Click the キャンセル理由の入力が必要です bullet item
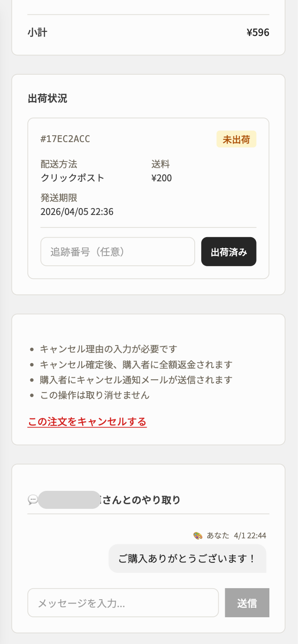The image size is (298, 644). (101, 349)
